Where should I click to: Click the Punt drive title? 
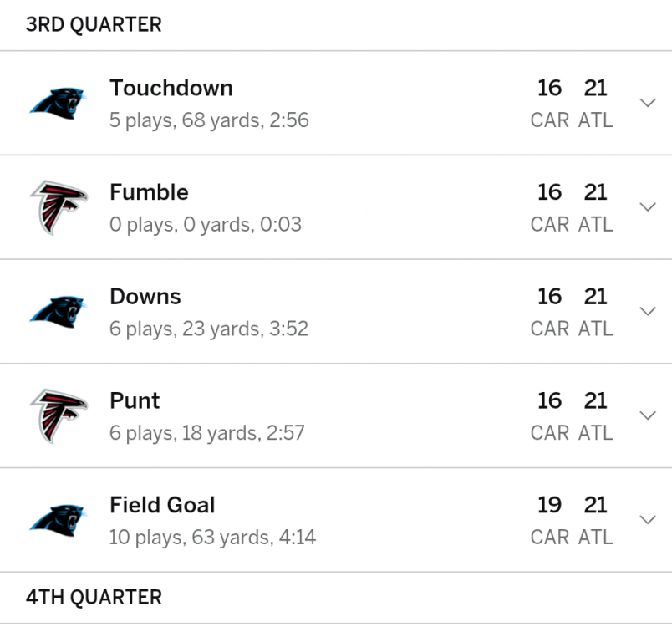point(135,401)
